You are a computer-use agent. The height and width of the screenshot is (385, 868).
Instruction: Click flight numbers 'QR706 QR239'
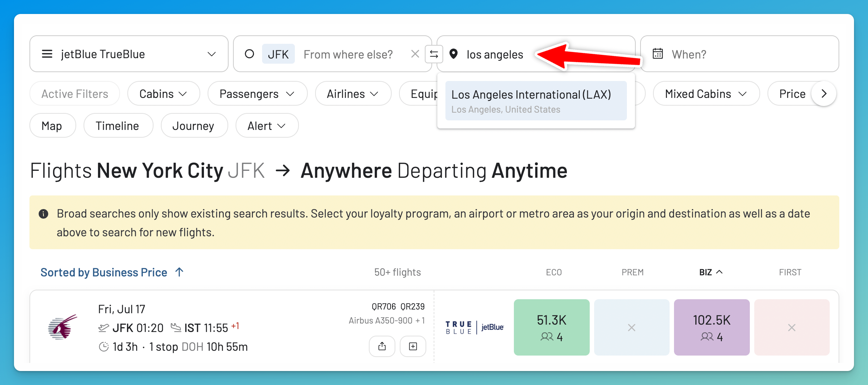coord(398,307)
